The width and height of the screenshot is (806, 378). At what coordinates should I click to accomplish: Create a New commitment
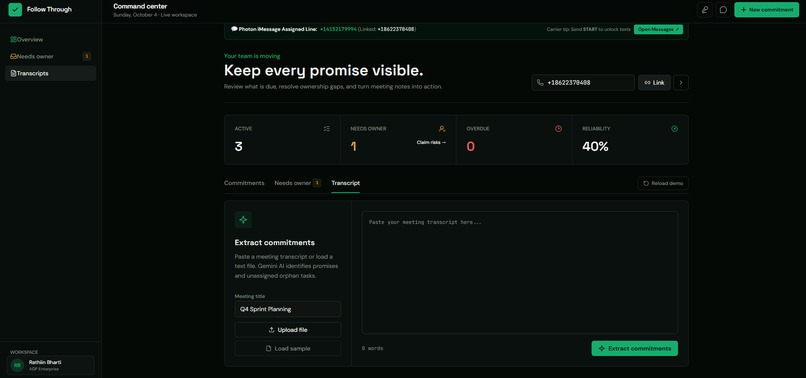[766, 10]
